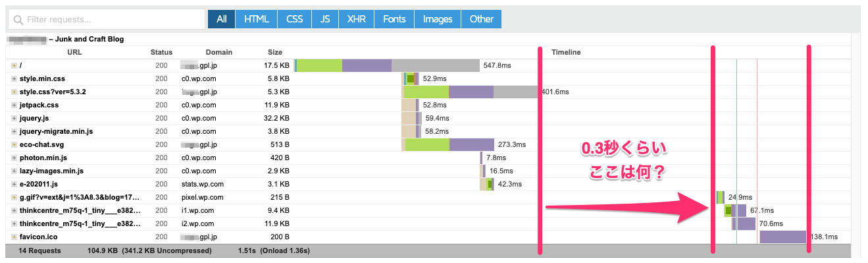
Task: Expand the g.gif pixel request
Action: [14, 197]
